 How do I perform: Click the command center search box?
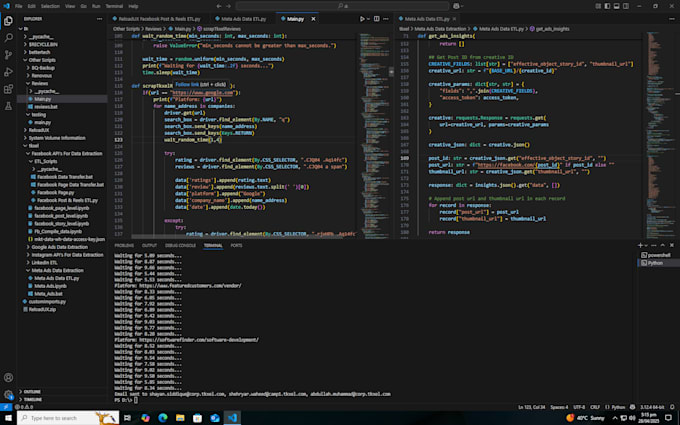(343, 6)
